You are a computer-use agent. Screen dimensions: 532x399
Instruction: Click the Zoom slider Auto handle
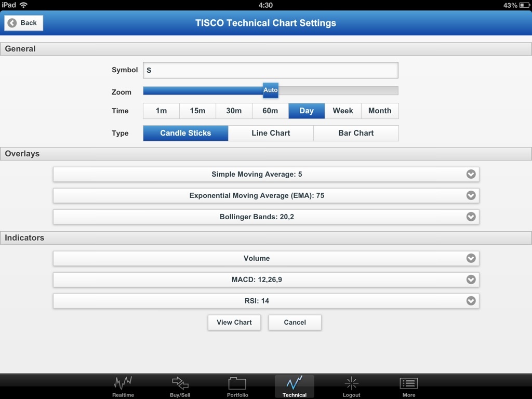tap(270, 90)
